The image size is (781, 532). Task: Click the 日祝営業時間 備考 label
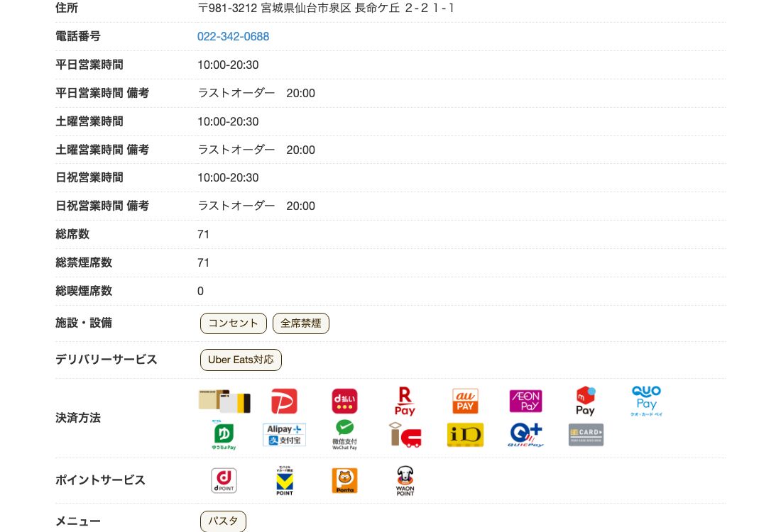pos(102,206)
